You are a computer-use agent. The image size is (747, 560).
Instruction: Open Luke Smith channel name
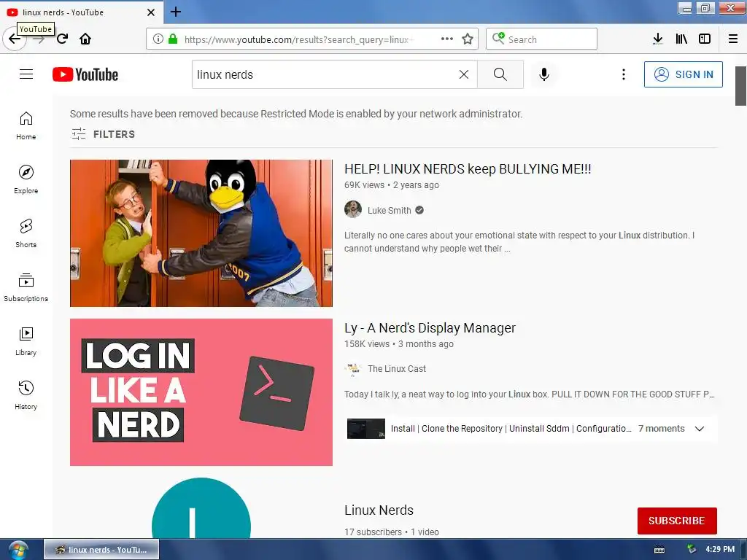point(390,211)
